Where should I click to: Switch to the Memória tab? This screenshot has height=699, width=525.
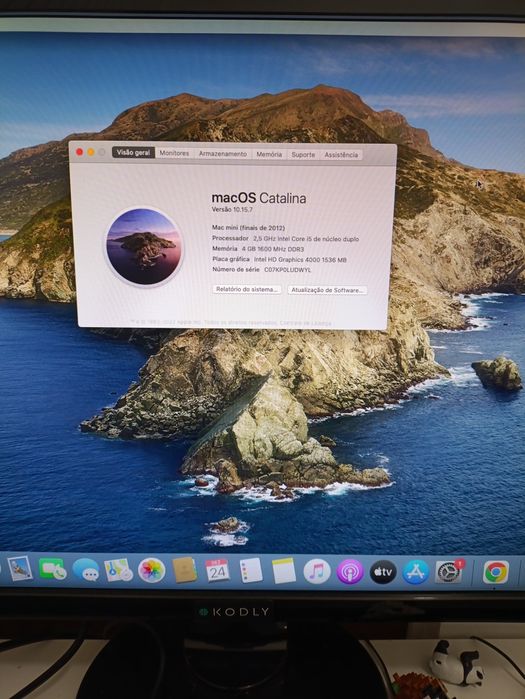pyautogui.click(x=269, y=154)
